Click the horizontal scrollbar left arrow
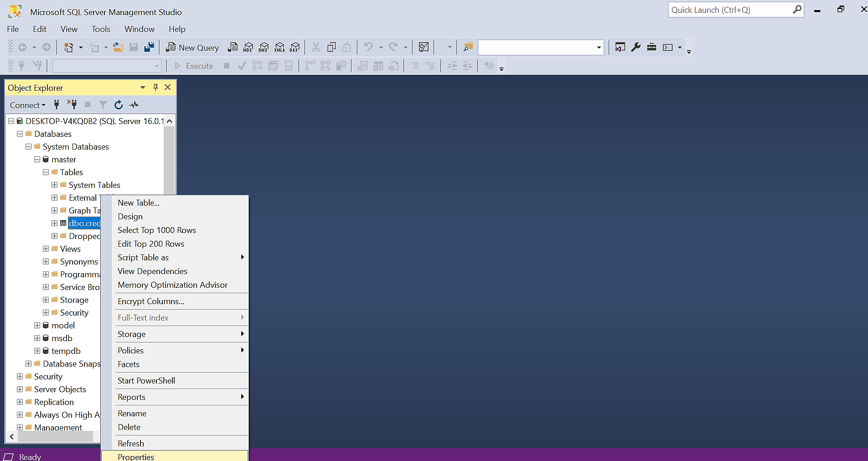This screenshot has width=868, height=461. [12, 437]
